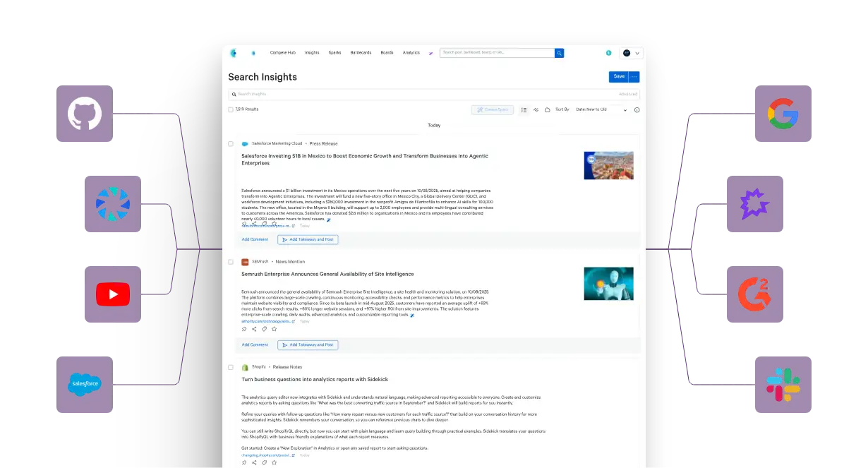Click the app logo in the top navigation
The image size is (868, 468).
click(234, 53)
